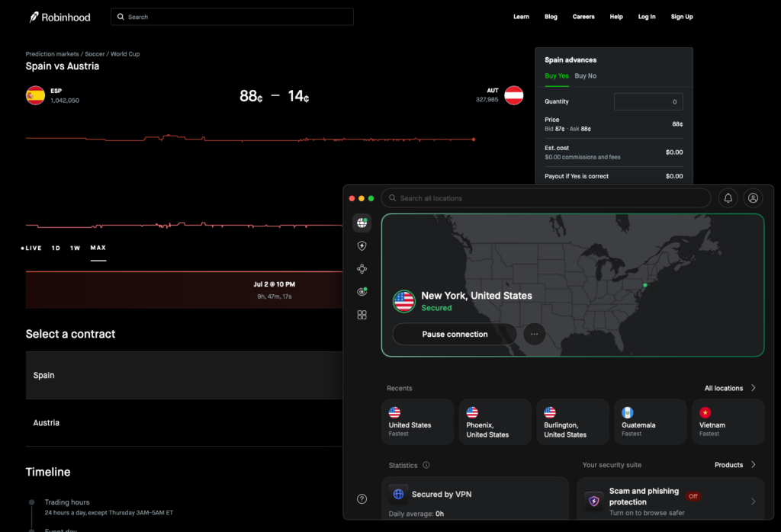Connect to Burlington, United States

click(x=573, y=422)
